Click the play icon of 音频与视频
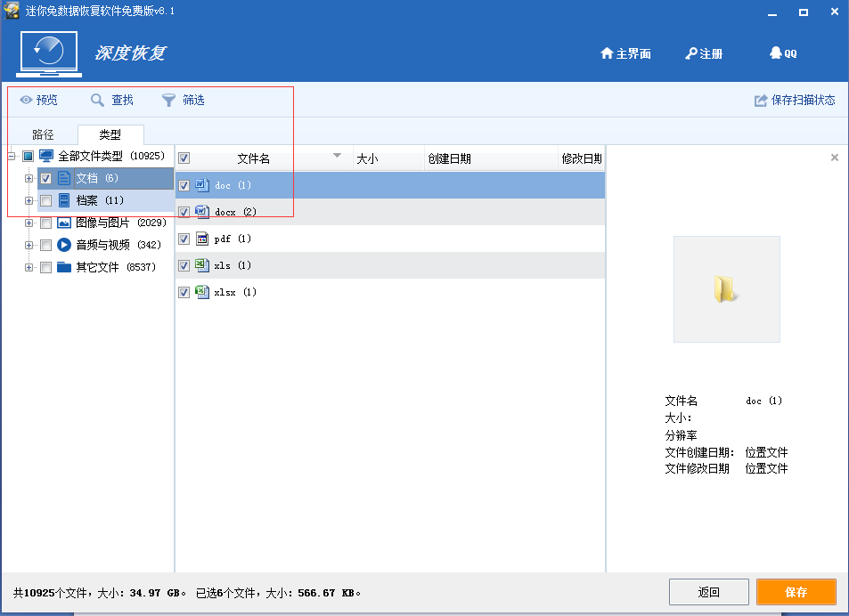 [64, 245]
